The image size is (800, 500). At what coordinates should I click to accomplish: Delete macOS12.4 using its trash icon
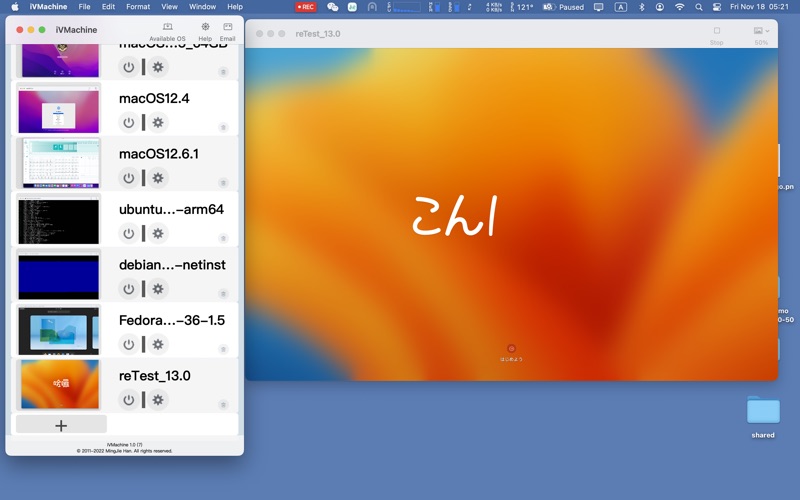(223, 127)
